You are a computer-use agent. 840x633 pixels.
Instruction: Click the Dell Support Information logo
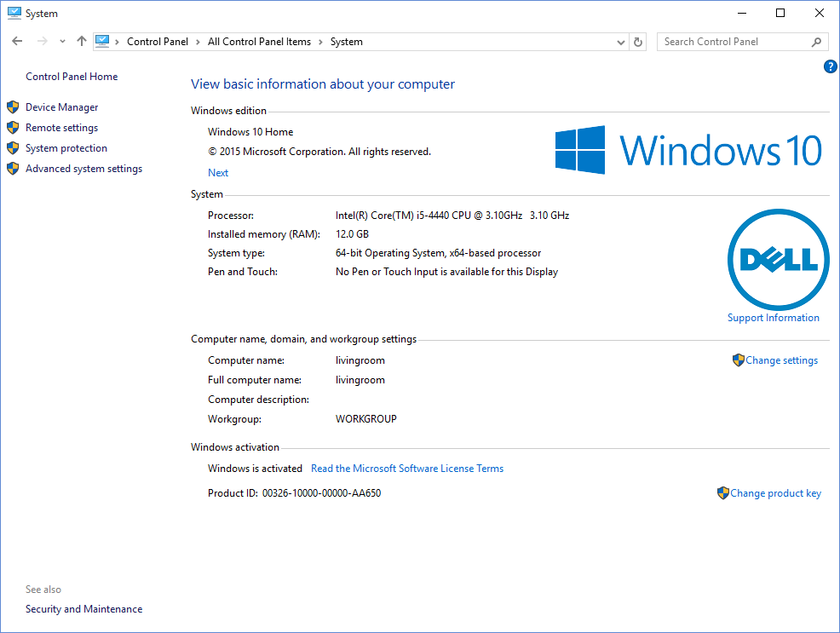pyautogui.click(x=778, y=260)
